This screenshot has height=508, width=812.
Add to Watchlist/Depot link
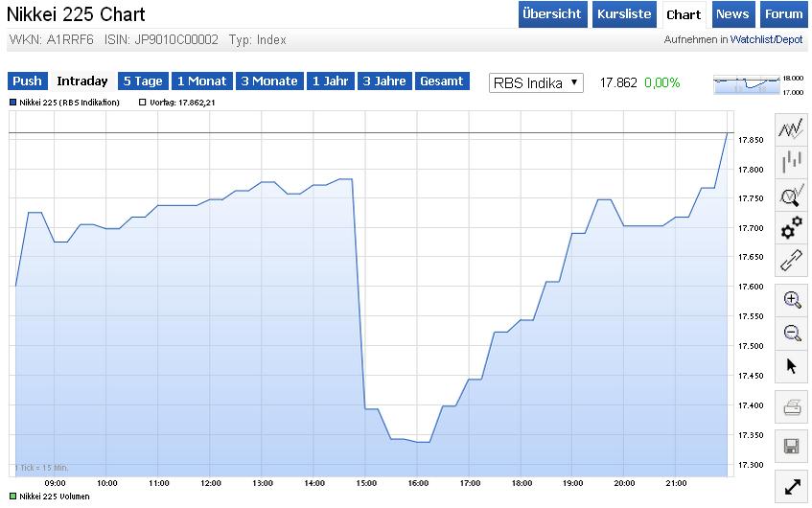766,40
